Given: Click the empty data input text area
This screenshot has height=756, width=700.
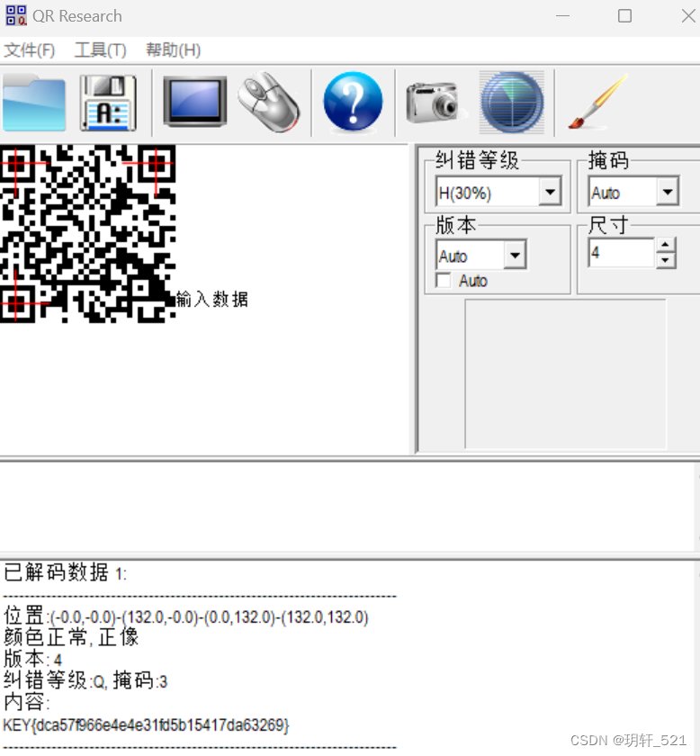Looking at the screenshot, I should point(347,506).
